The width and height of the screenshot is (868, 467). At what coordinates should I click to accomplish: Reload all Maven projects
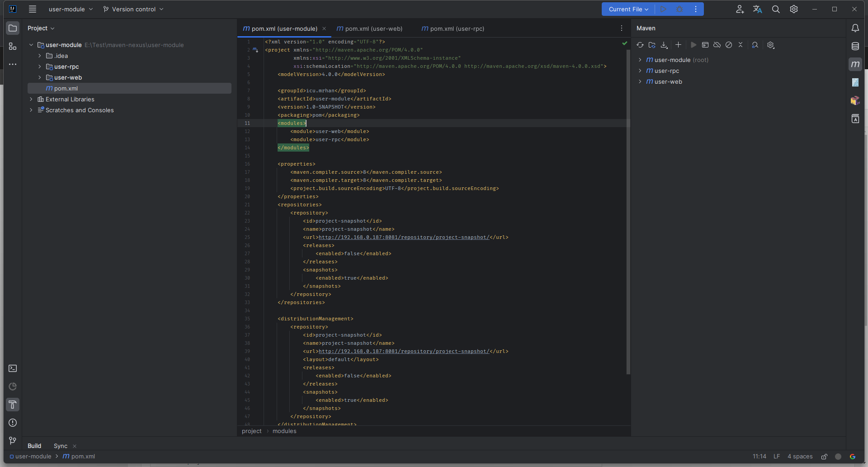click(640, 45)
